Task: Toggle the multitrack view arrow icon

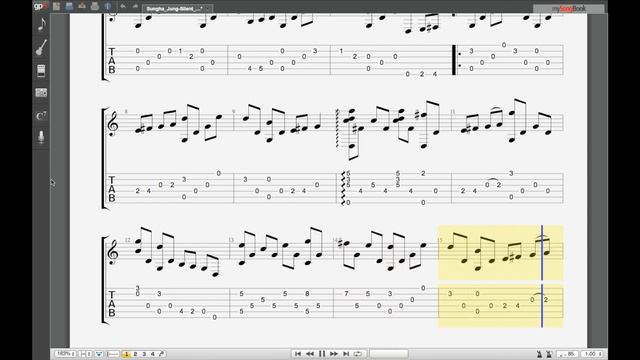Action: (x=99, y=354)
